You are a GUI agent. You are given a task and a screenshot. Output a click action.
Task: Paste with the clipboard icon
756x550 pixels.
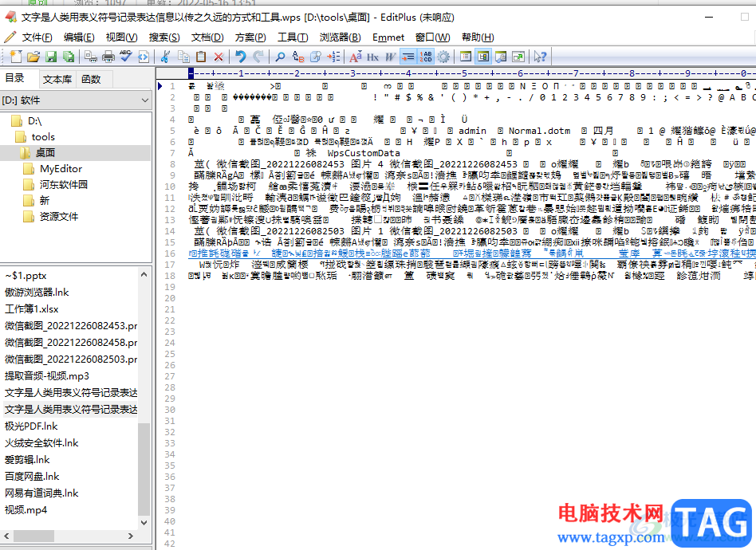201,57
